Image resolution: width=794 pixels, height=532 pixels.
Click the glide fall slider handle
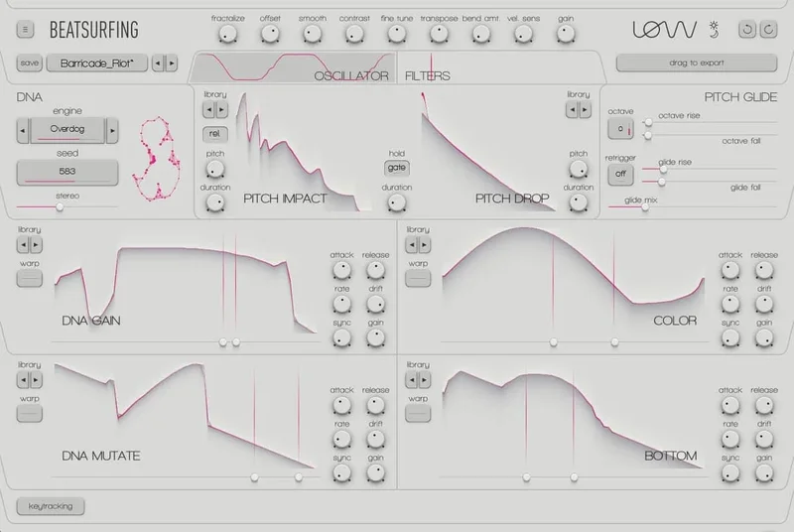pos(661,182)
